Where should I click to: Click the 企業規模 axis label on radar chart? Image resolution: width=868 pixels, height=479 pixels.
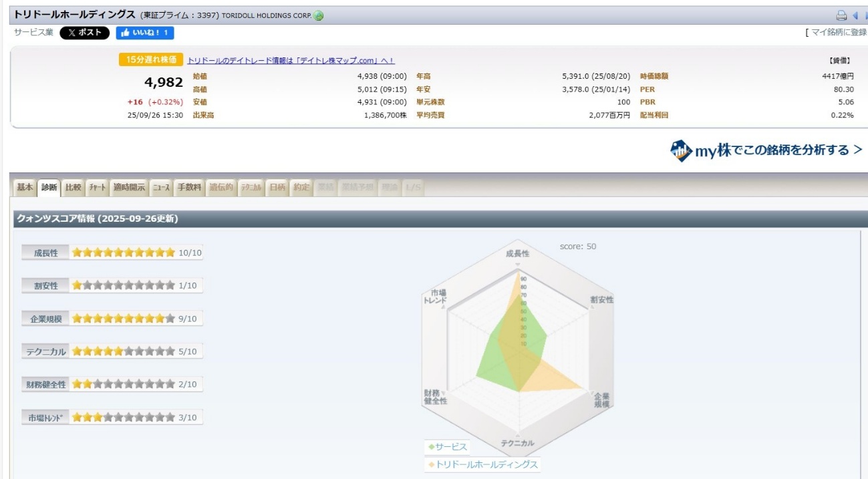(601, 400)
